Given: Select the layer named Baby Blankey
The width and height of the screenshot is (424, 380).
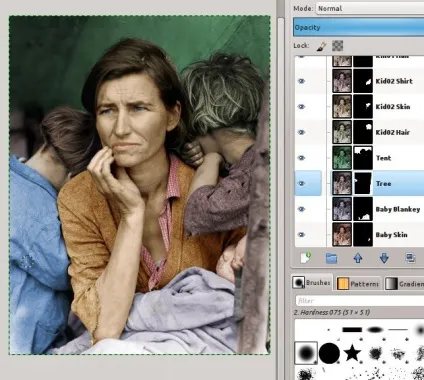Looking at the screenshot, I should [398, 209].
